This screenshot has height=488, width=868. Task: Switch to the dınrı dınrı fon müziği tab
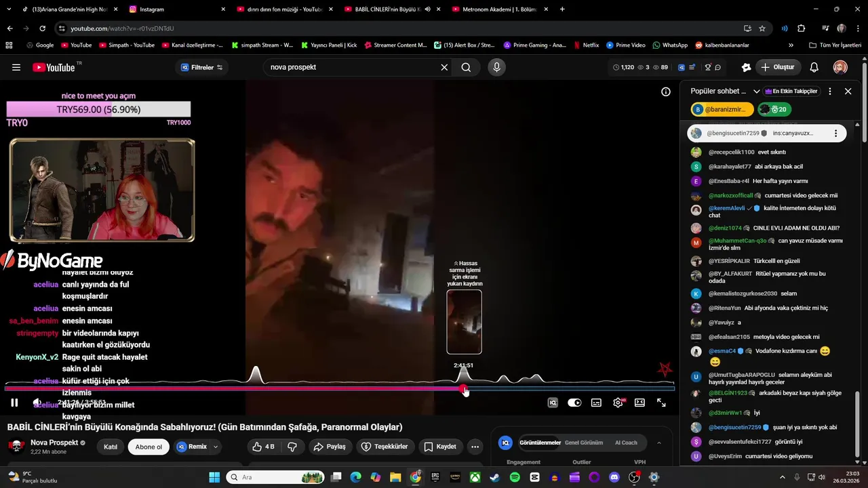coord(285,9)
